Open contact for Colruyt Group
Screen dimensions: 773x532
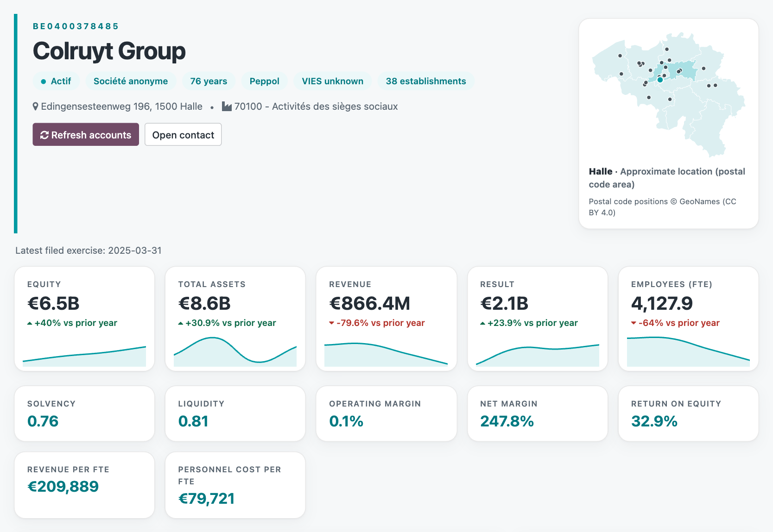pyautogui.click(x=183, y=134)
